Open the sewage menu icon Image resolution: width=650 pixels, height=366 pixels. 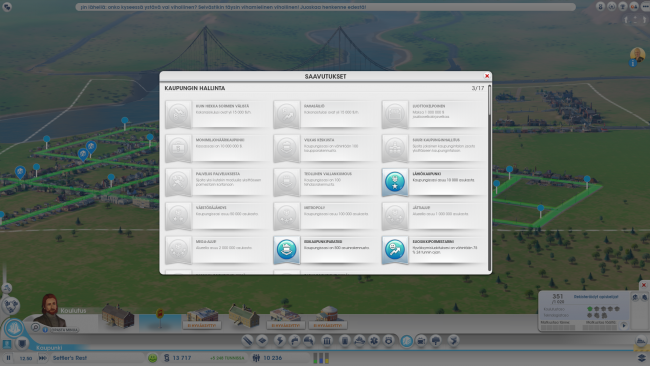click(309, 341)
